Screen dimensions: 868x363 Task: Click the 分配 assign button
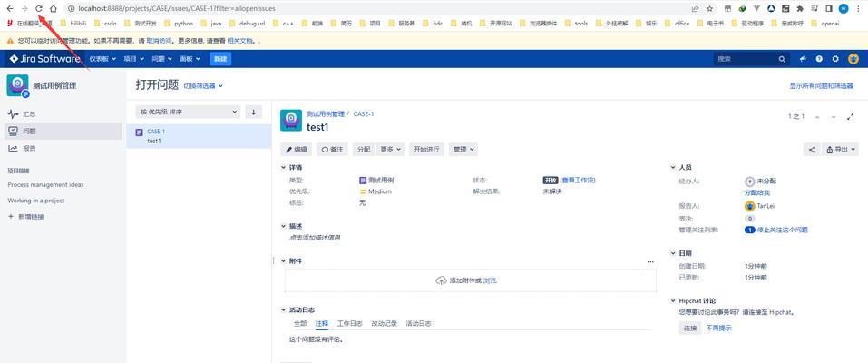click(364, 150)
